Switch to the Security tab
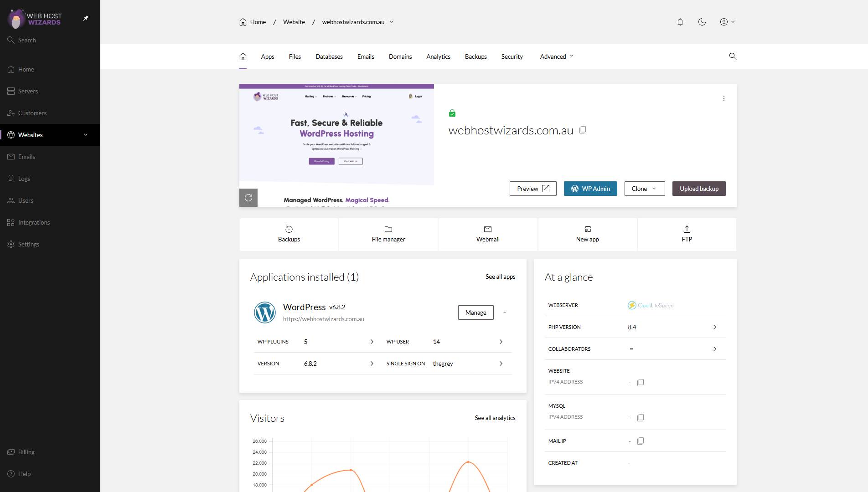 512,56
